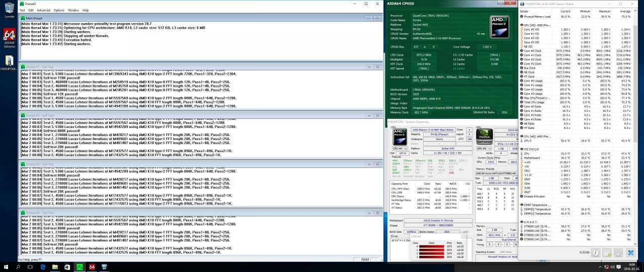Select the Chassis Intrusion sensor row

coord(577,196)
